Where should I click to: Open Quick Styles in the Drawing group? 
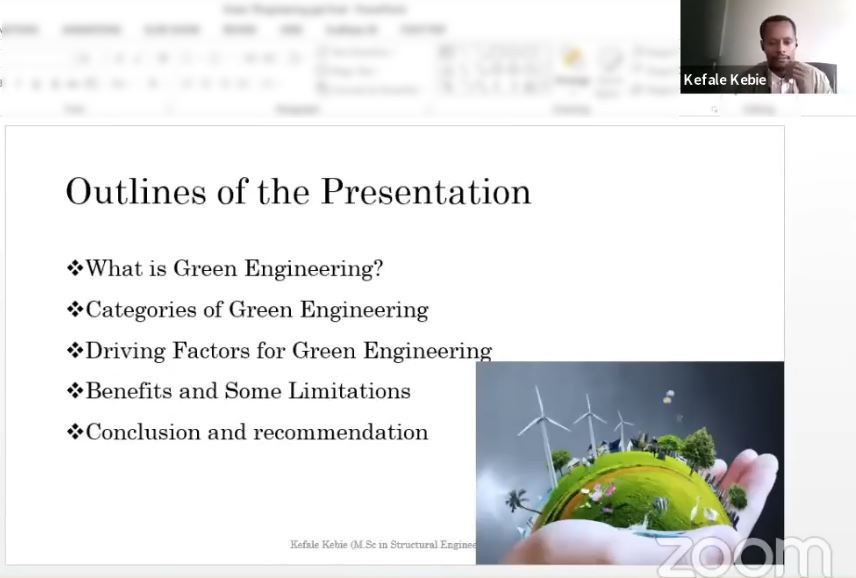click(x=609, y=72)
